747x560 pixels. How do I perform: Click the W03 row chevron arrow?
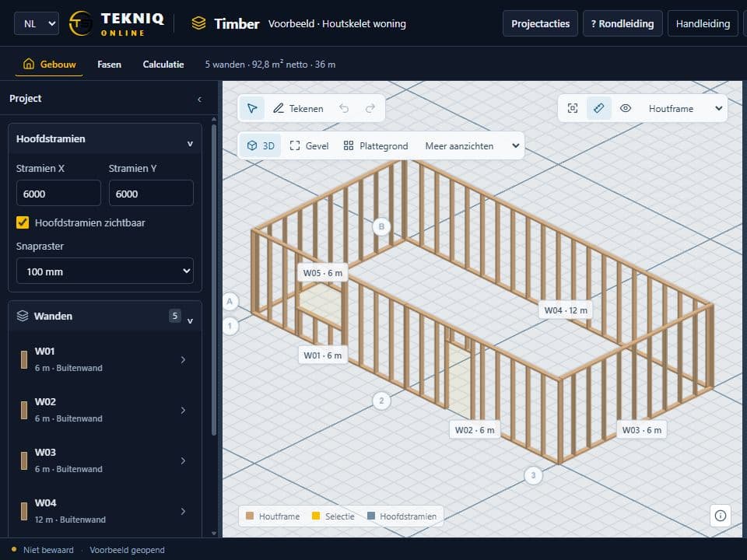[184, 460]
